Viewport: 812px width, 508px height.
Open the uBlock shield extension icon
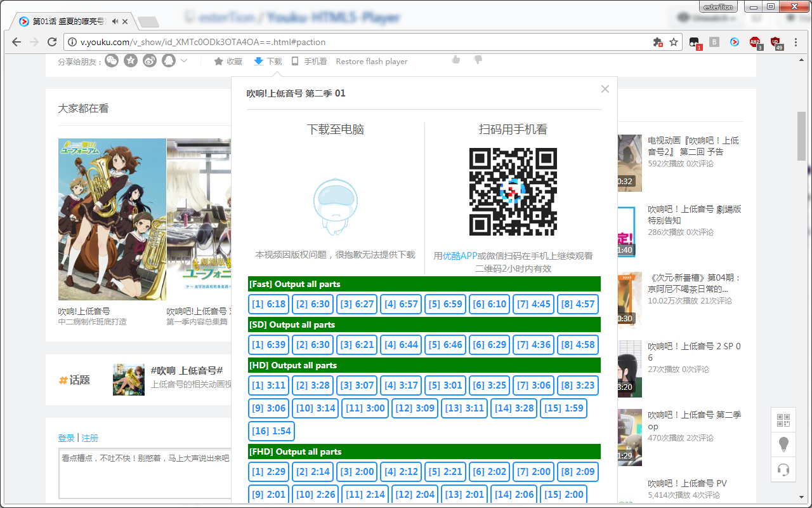click(x=776, y=43)
